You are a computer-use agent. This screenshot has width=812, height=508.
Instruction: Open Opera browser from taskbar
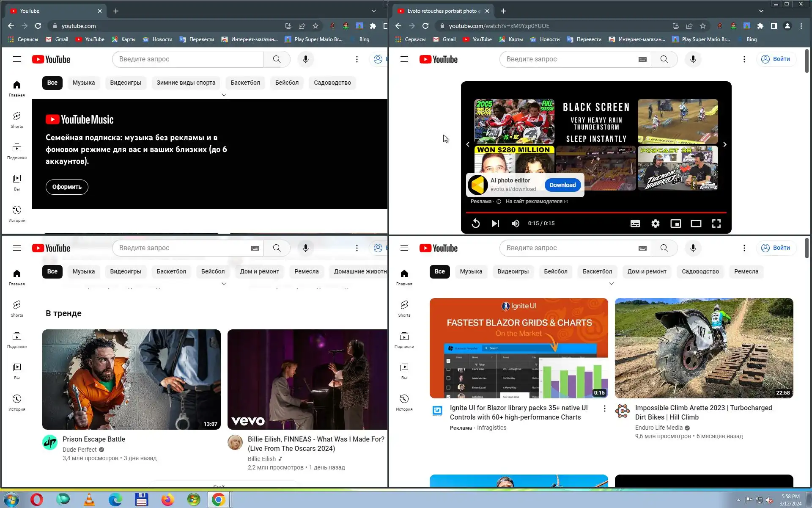(37, 500)
